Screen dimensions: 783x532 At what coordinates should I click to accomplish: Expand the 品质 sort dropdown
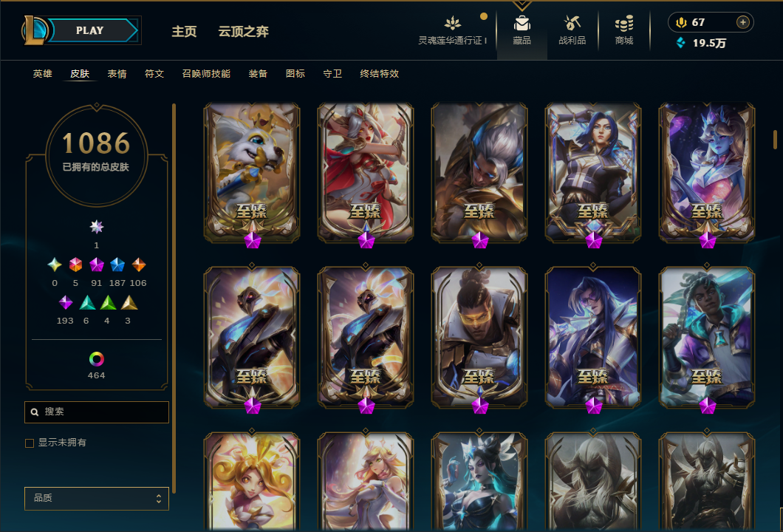pyautogui.click(x=96, y=498)
